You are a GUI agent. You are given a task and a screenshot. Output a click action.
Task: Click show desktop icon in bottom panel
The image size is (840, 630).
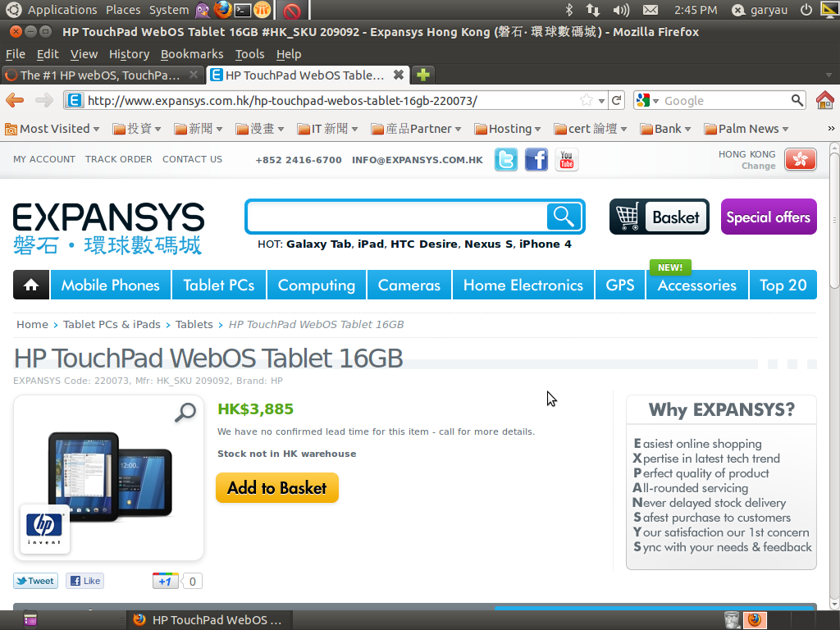pos(30,620)
